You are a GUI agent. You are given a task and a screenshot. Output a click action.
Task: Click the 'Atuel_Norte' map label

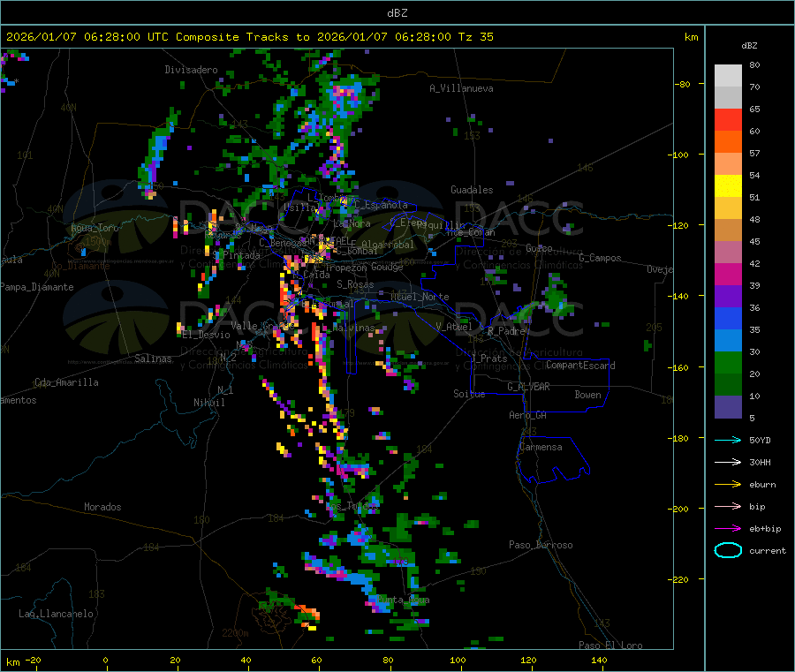coord(420,297)
